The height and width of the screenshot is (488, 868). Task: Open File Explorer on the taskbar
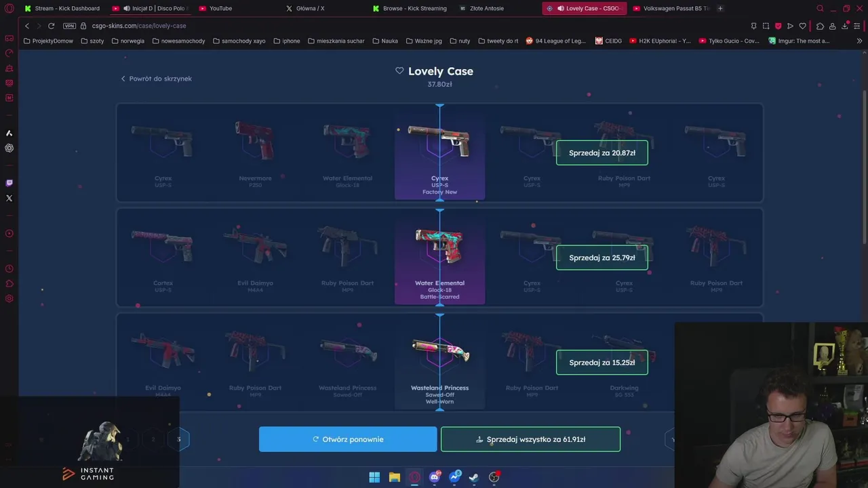click(x=394, y=477)
